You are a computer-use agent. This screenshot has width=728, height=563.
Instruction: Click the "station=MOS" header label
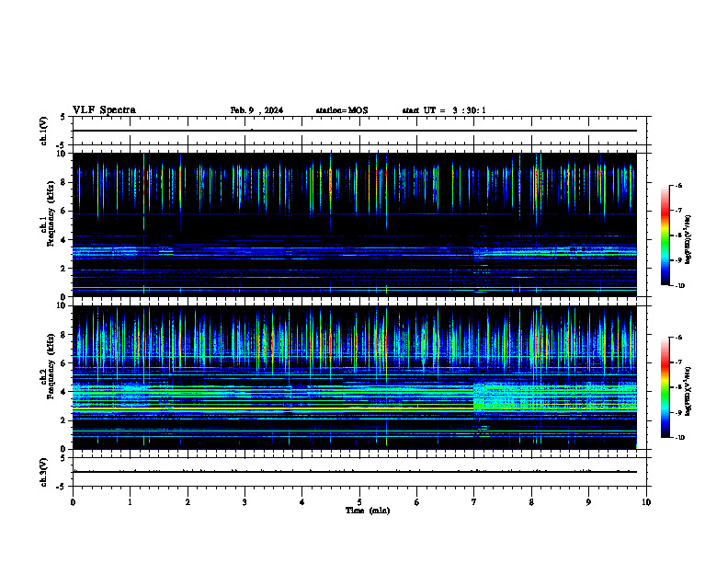tap(342, 110)
